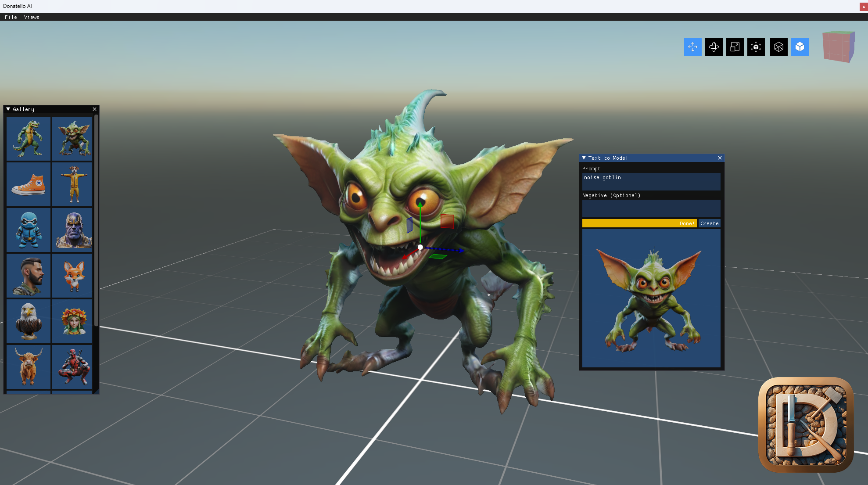Click the goblin preview image in Text to Model

(x=651, y=298)
